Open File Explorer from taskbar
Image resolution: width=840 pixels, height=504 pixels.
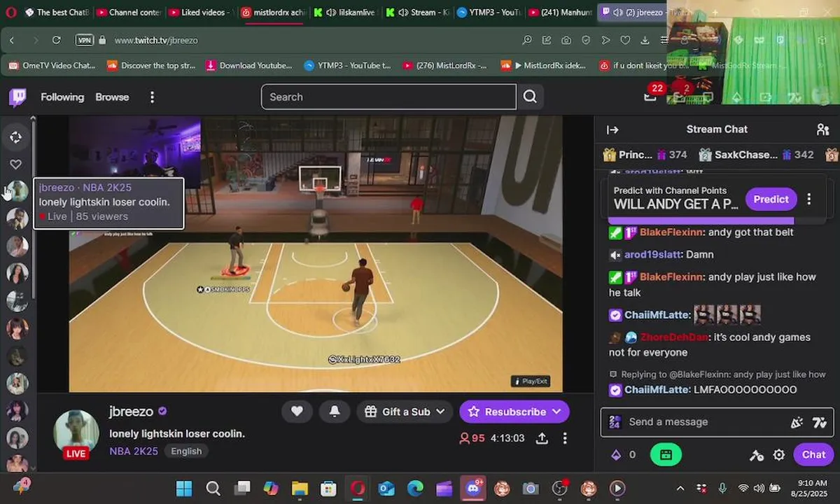click(300, 488)
